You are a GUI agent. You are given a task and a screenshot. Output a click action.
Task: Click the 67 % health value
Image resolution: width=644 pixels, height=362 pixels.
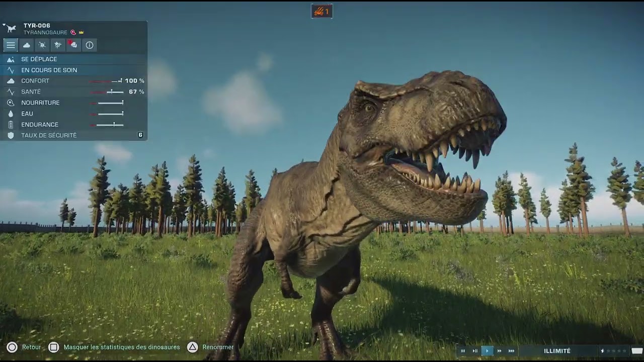pyautogui.click(x=136, y=92)
